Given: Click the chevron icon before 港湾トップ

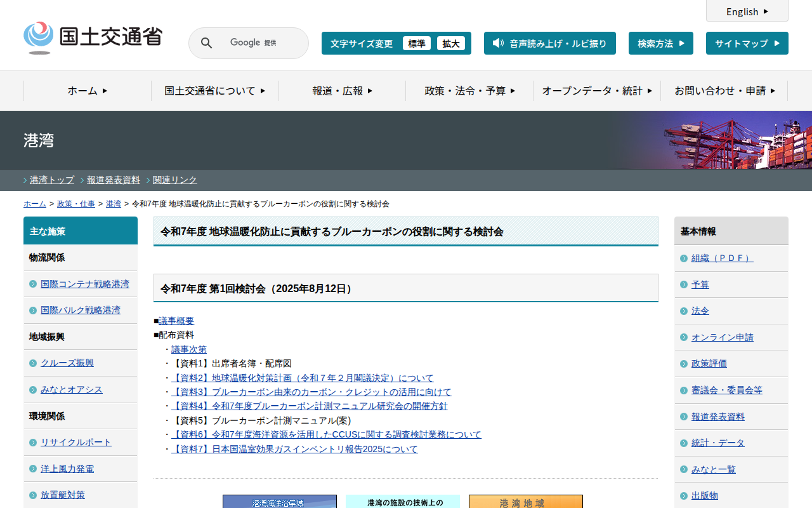Looking at the screenshot, I should point(25,180).
